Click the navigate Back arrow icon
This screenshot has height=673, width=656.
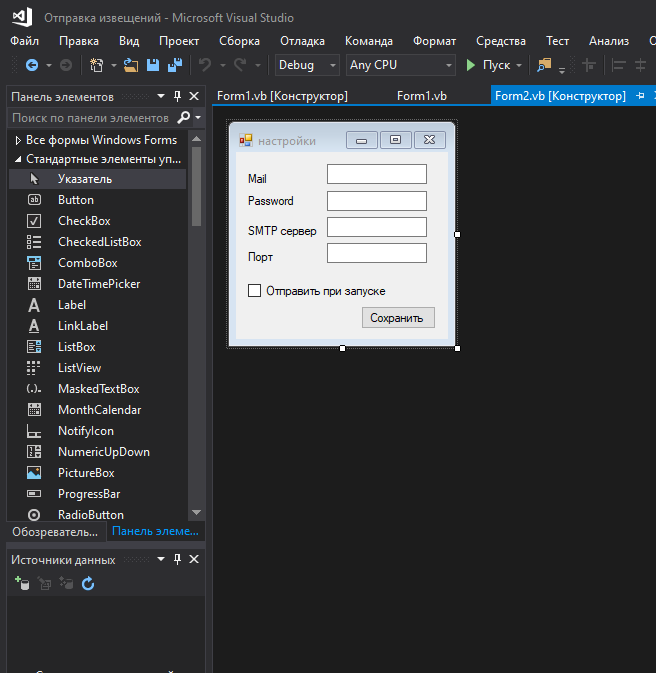[x=32, y=65]
